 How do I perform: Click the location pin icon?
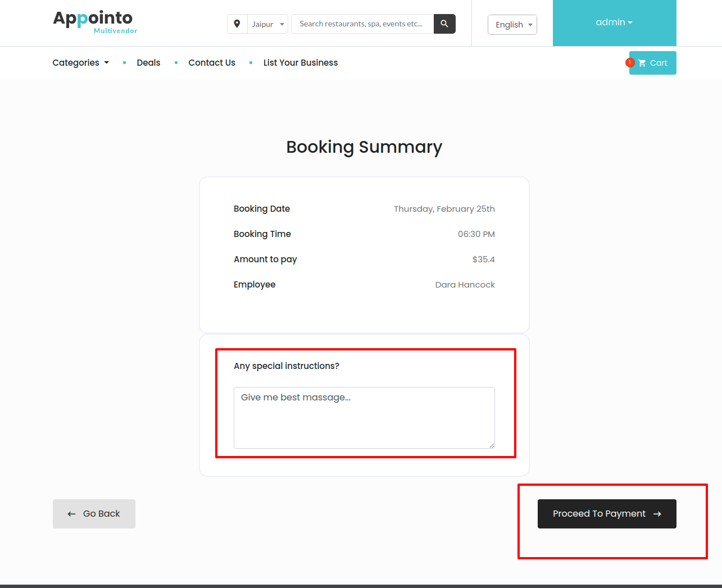tap(237, 24)
